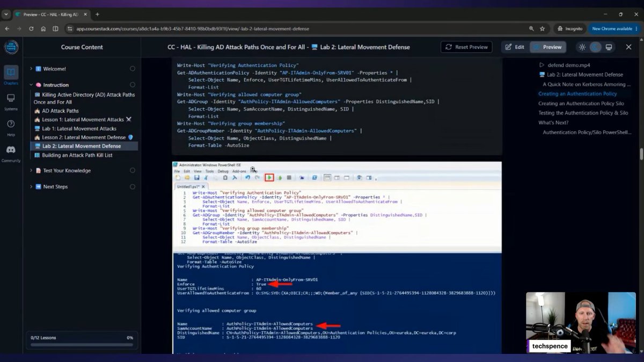Click the page vertical scrollbar
The height and width of the screenshot is (362, 644).
coord(641,154)
